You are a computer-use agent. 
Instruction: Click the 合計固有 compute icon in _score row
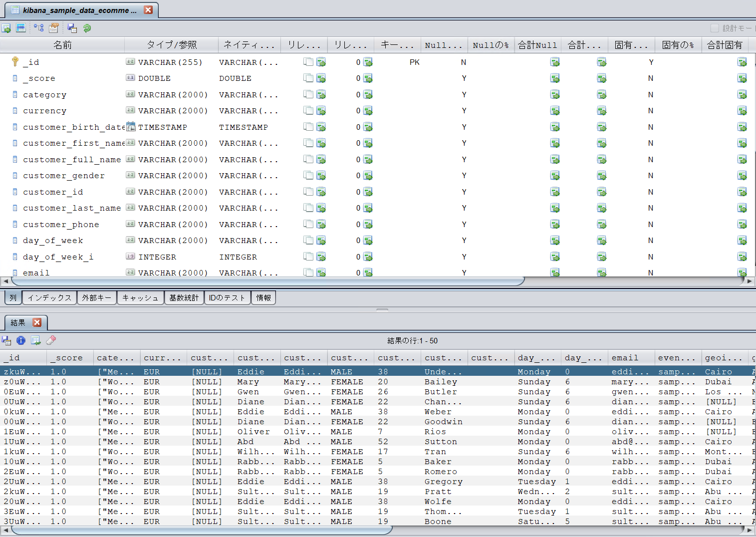coord(742,78)
